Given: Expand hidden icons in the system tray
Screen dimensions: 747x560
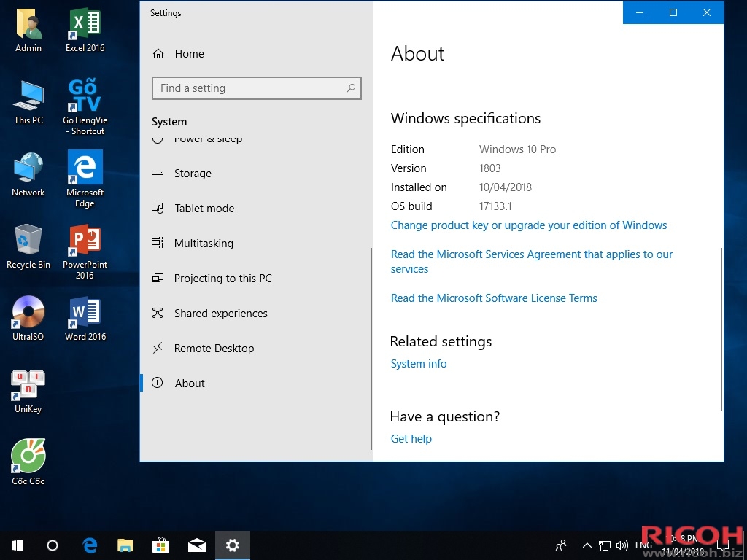Looking at the screenshot, I should pos(587,545).
